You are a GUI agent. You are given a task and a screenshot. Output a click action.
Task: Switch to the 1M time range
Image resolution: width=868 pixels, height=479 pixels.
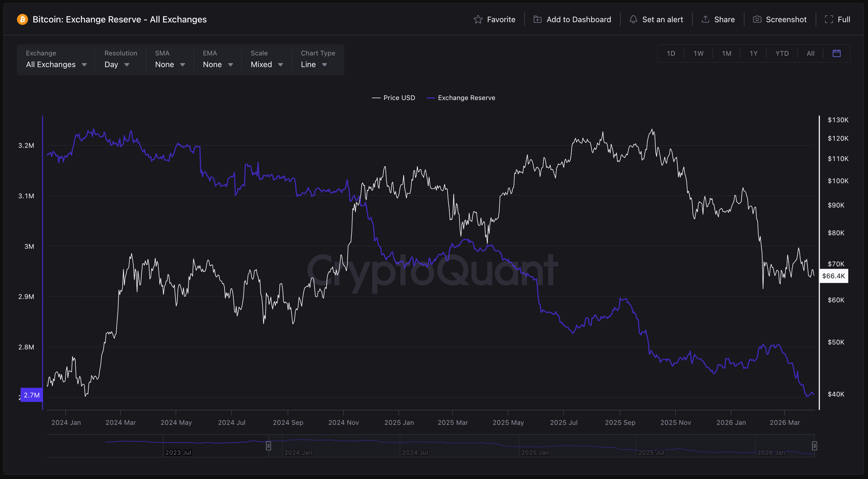[727, 53]
